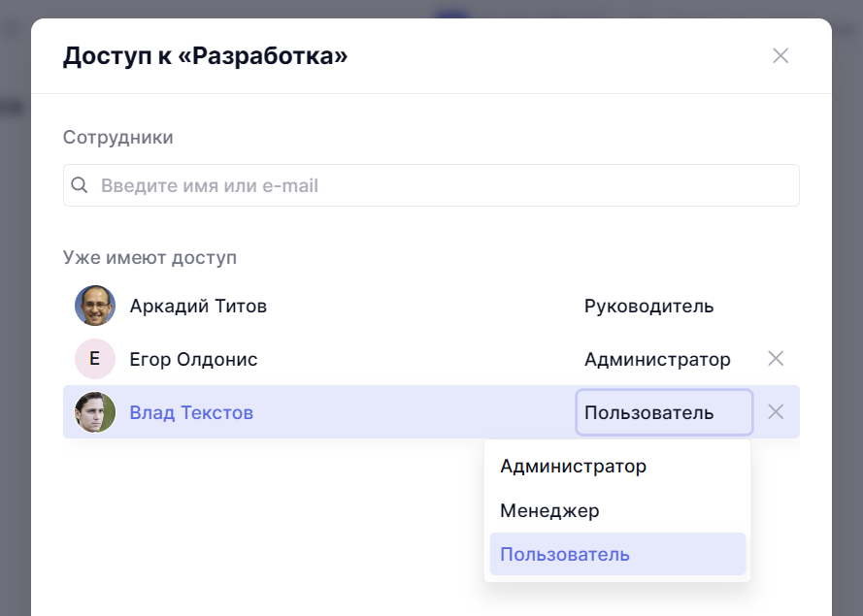Viewport: 863px width, 616px height.
Task: Close the «Разработка» access dialog
Action: coord(780,55)
